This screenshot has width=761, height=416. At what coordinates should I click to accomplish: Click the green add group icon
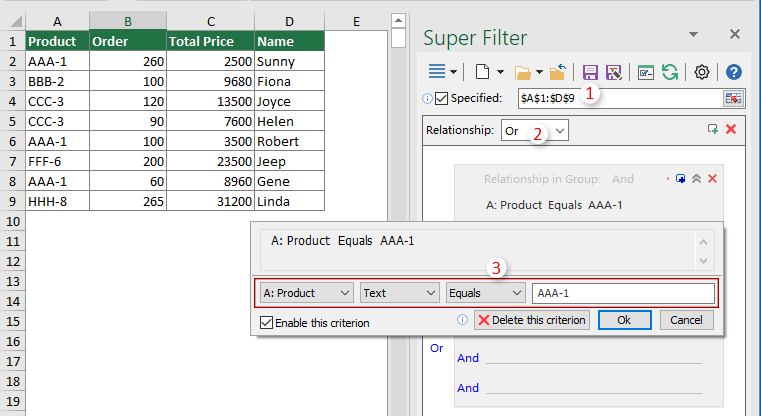coord(712,130)
